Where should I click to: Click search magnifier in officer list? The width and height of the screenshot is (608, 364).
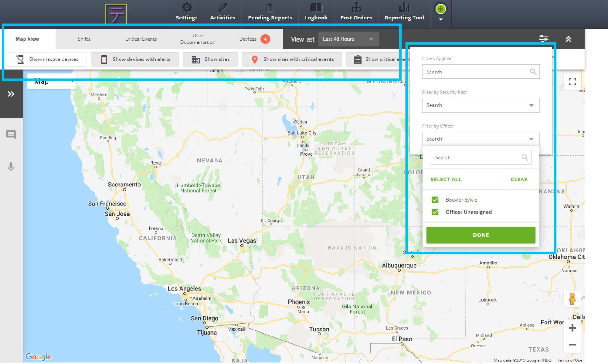click(x=525, y=157)
